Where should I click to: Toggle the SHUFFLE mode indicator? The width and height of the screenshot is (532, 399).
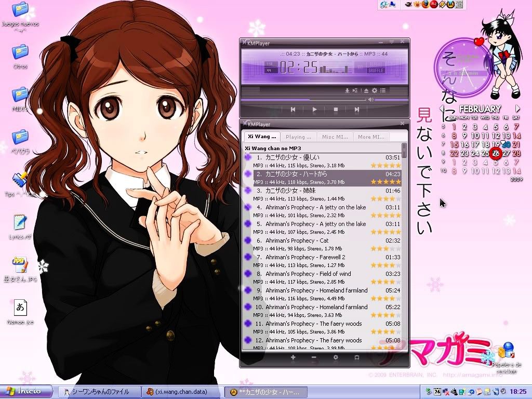click(376, 71)
